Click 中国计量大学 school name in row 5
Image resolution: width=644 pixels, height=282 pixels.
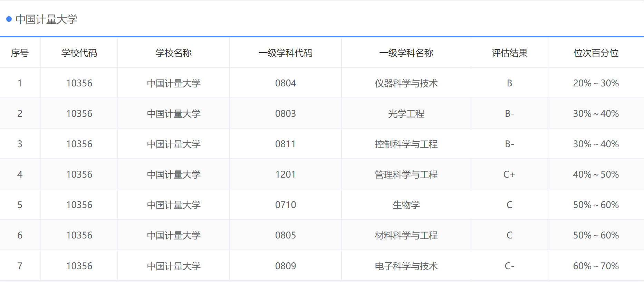click(174, 205)
